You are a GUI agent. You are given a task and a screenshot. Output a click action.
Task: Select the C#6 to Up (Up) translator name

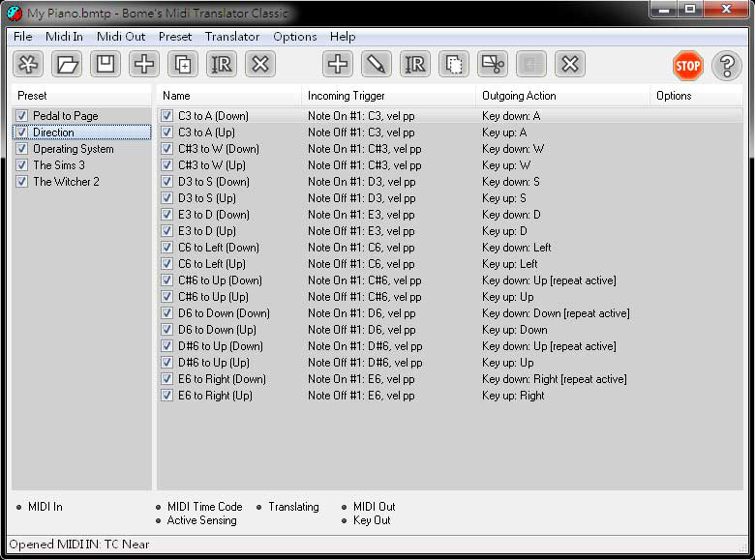213,297
